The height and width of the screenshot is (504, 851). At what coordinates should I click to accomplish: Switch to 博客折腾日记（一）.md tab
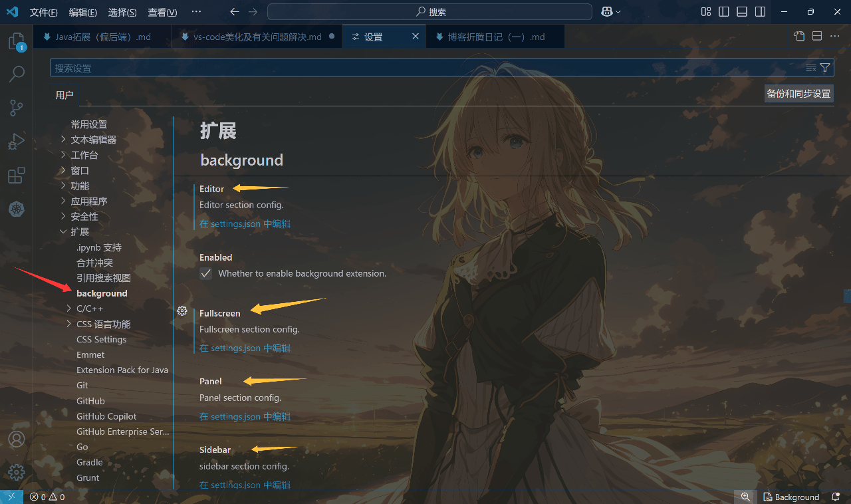[x=495, y=37]
